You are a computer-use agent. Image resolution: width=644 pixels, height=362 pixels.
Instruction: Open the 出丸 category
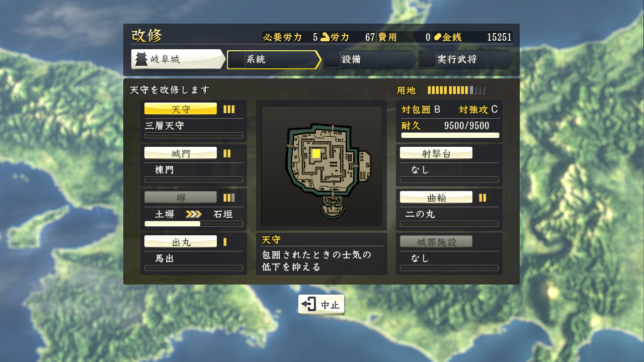tap(181, 242)
